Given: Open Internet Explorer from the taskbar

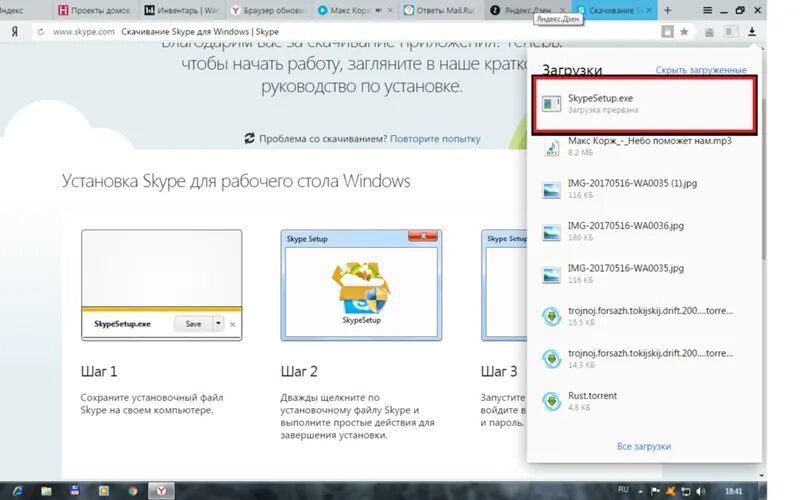Looking at the screenshot, I should (18, 491).
